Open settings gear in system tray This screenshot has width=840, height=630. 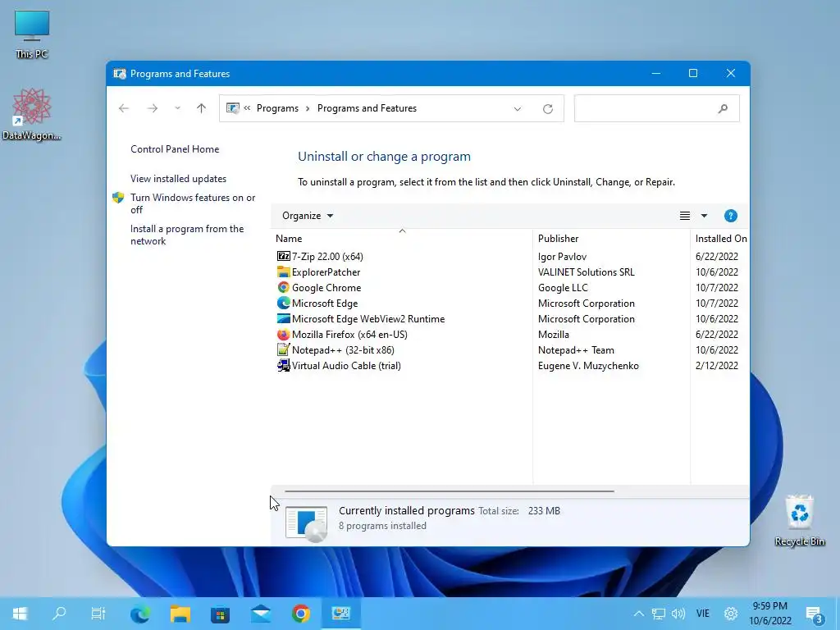pos(731,614)
